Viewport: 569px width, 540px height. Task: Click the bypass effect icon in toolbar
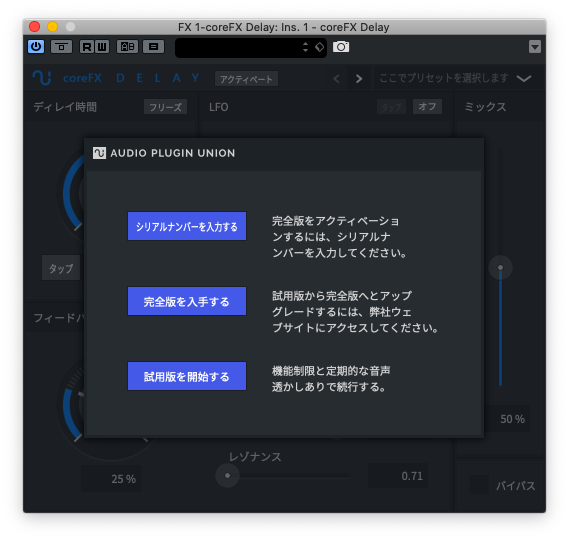[61, 47]
